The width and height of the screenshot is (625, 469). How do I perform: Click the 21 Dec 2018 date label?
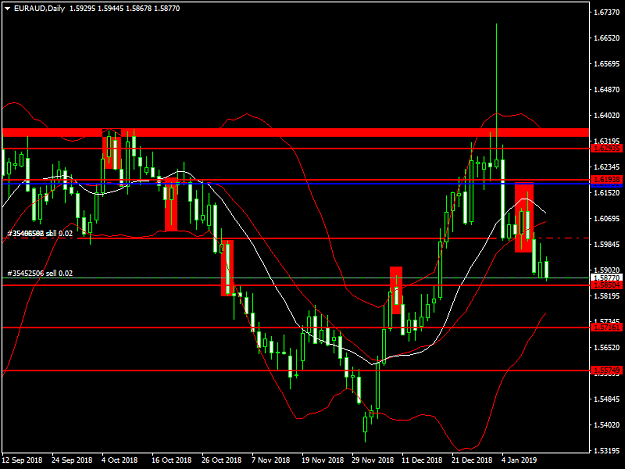472,460
